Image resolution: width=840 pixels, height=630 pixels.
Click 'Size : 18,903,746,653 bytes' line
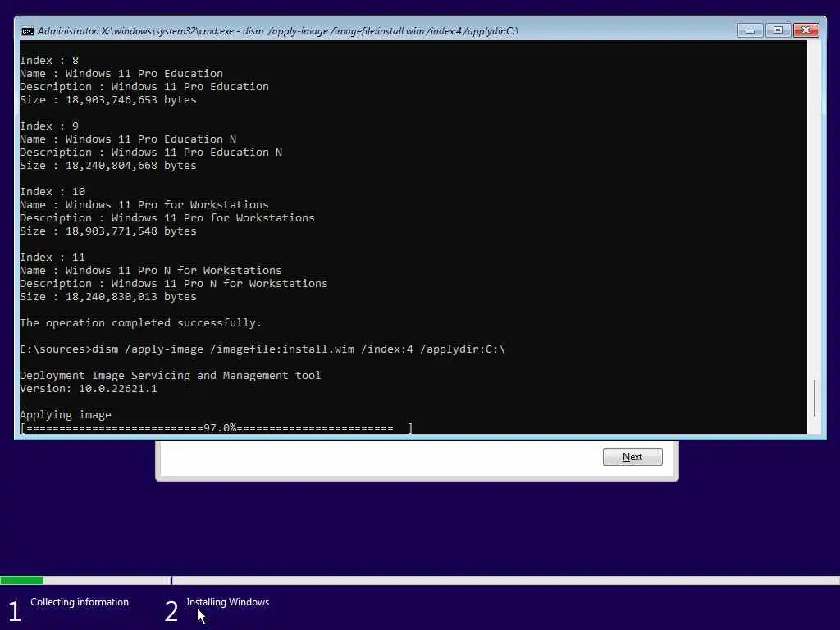108,99
